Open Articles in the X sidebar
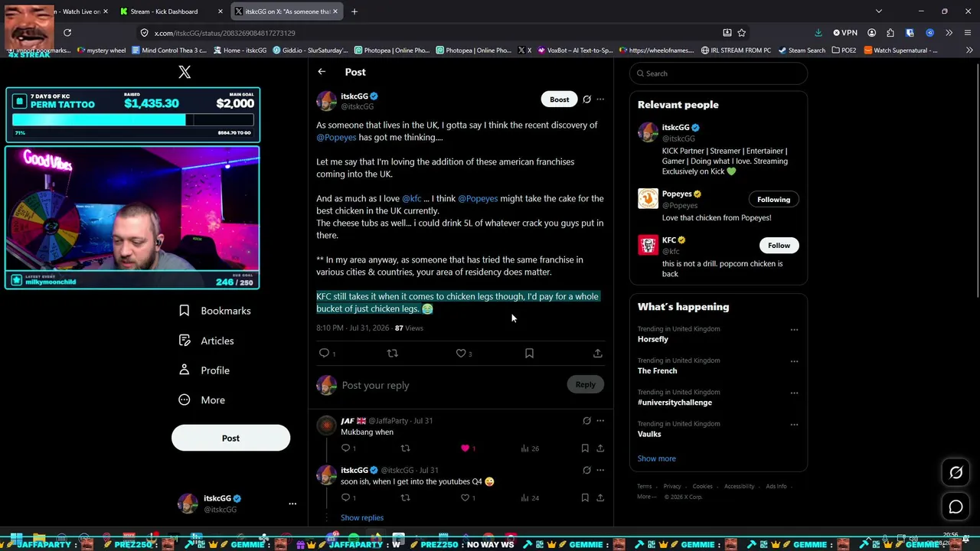Screen dimensions: 980x551 tap(207, 341)
